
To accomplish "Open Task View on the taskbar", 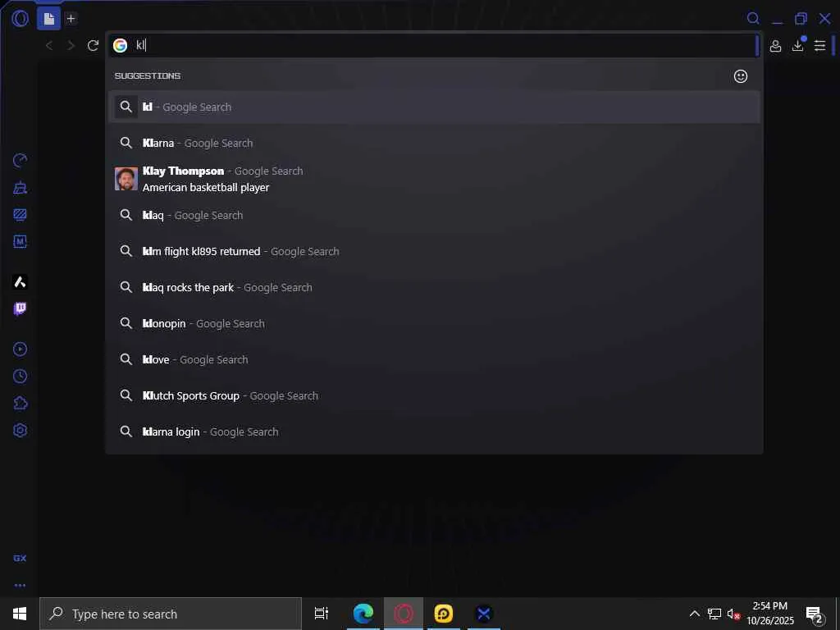I will click(x=322, y=614).
